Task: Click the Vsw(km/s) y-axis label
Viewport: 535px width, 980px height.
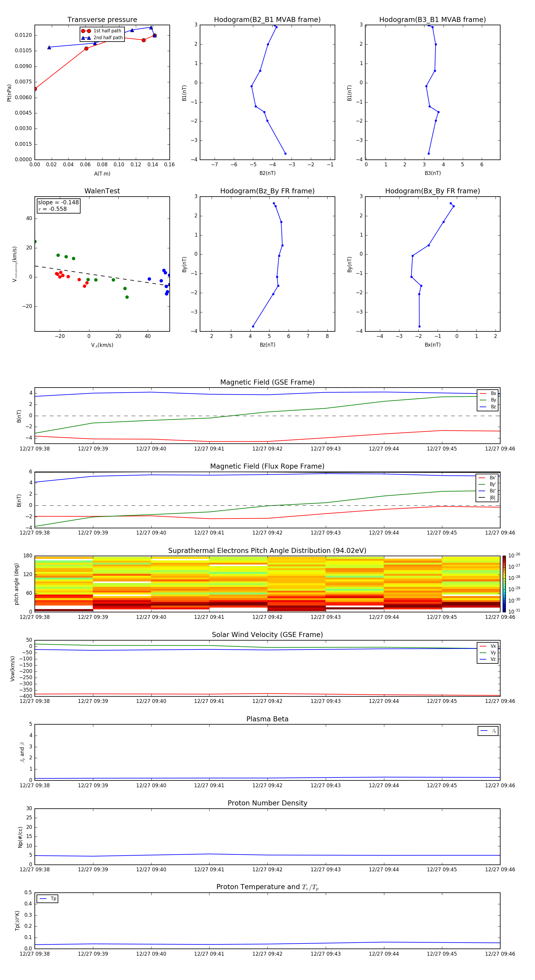Action: coord(12,668)
